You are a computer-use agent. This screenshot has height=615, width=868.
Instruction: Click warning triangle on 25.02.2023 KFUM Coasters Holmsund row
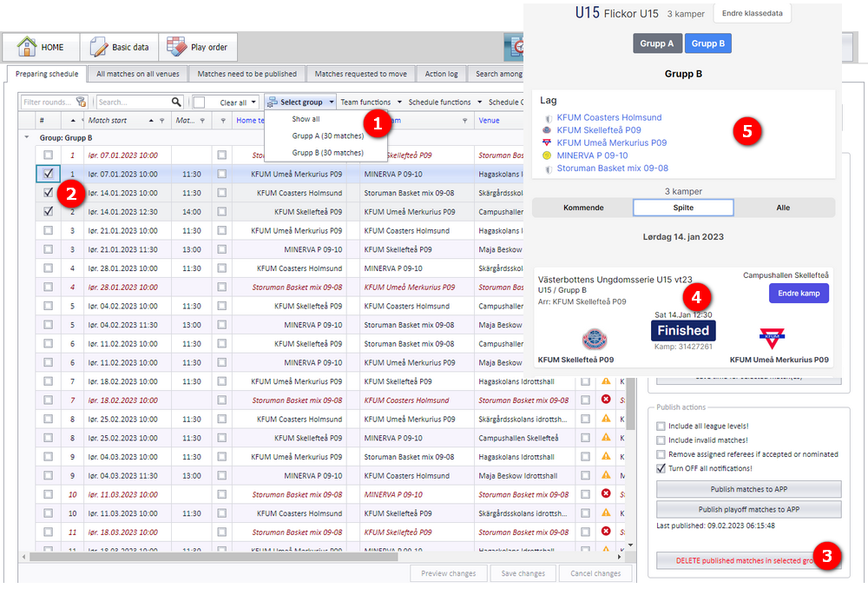point(606,419)
